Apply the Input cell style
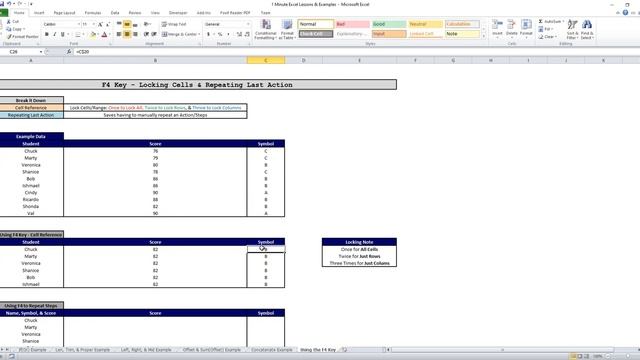 [x=389, y=34]
